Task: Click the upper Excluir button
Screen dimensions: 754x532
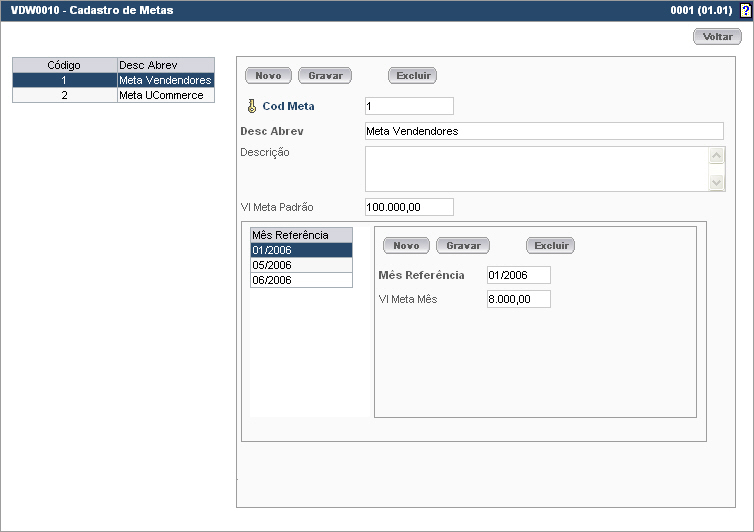Action: point(412,76)
